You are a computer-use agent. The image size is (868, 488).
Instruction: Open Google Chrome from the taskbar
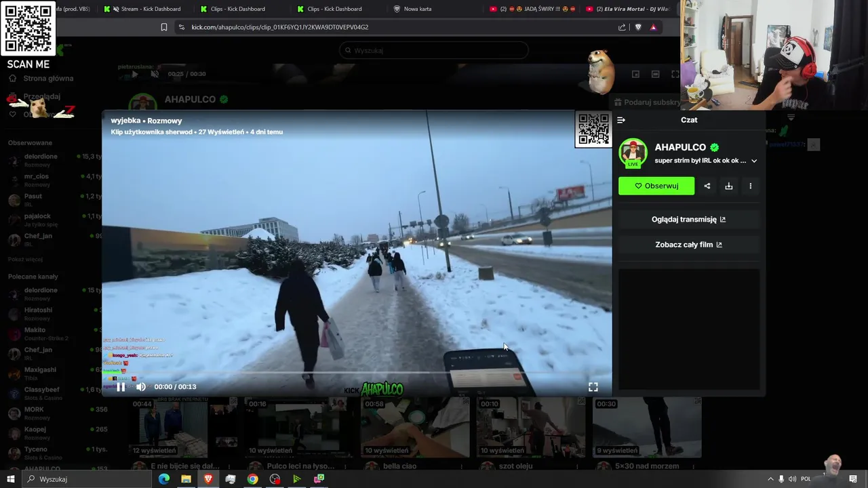pyautogui.click(x=252, y=479)
